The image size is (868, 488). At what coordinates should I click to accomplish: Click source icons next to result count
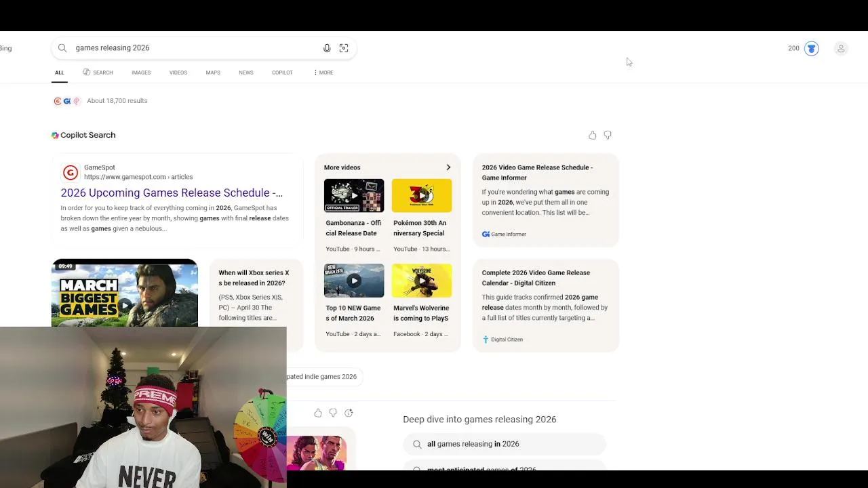[x=67, y=101]
